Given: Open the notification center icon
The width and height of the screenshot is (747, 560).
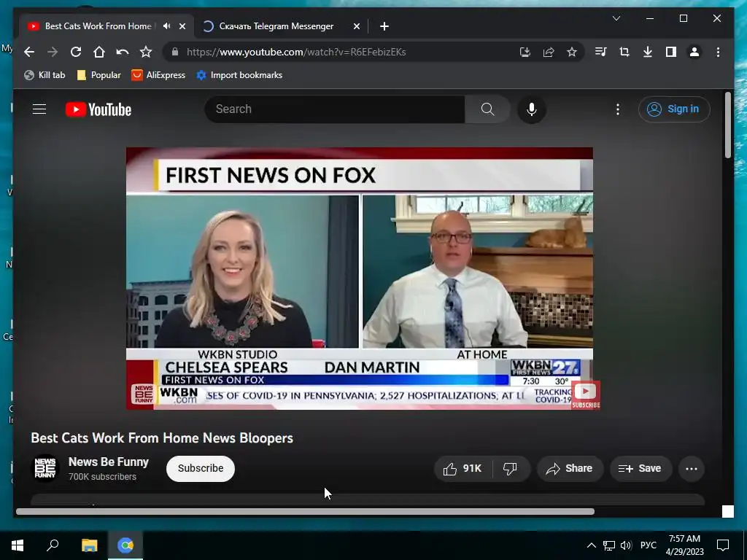Looking at the screenshot, I should click(723, 545).
